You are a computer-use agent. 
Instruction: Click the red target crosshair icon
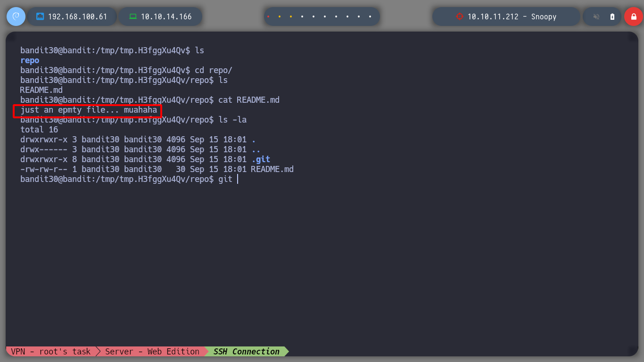460,16
